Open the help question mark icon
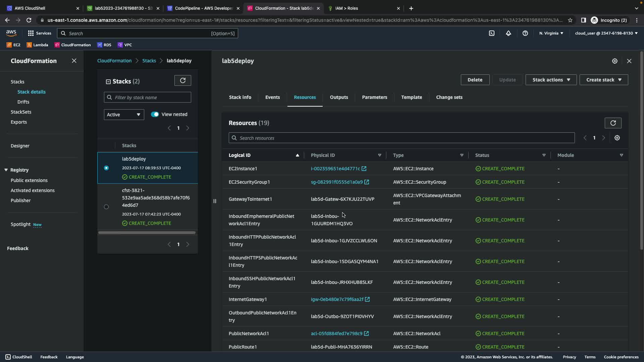Image resolution: width=644 pixels, height=362 pixels. coord(525,33)
